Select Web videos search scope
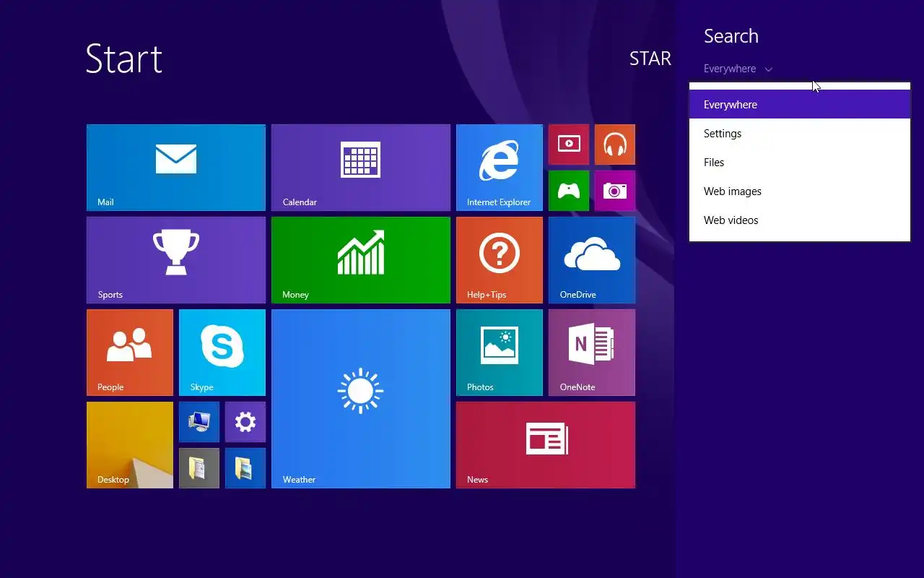924x578 pixels. (x=800, y=220)
